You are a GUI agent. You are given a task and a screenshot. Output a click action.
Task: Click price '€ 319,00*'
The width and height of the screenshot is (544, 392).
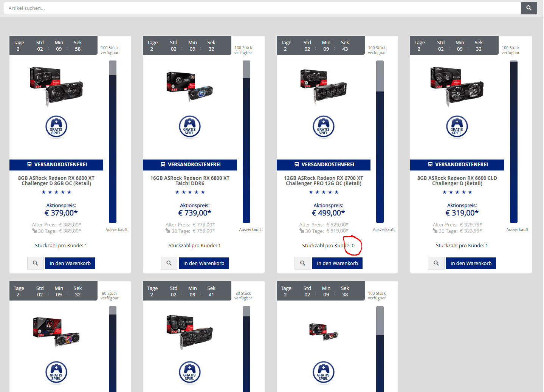pyautogui.click(x=462, y=213)
